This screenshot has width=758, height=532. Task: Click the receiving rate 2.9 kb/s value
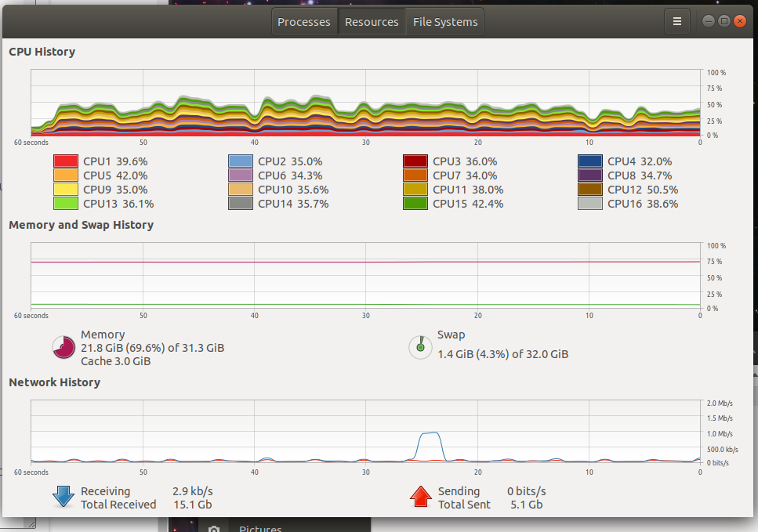[x=192, y=491]
